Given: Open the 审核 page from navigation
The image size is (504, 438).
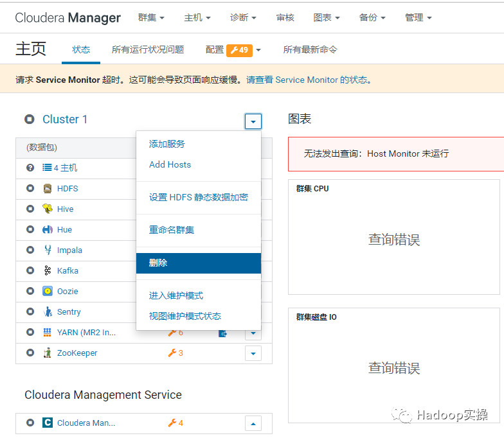Looking at the screenshot, I should 285,17.
